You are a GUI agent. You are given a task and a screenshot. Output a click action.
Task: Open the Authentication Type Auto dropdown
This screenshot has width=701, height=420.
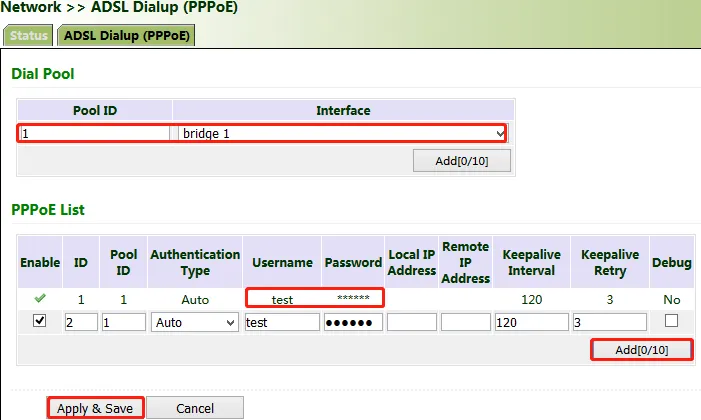(195, 322)
